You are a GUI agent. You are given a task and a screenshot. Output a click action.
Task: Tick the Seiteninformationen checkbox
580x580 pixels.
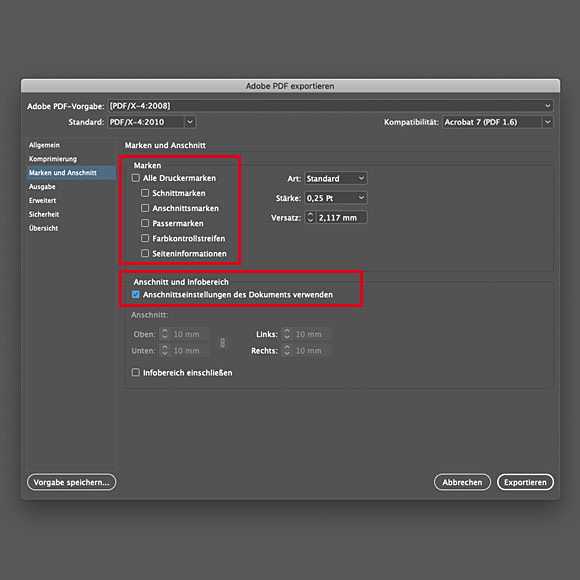coord(145,253)
